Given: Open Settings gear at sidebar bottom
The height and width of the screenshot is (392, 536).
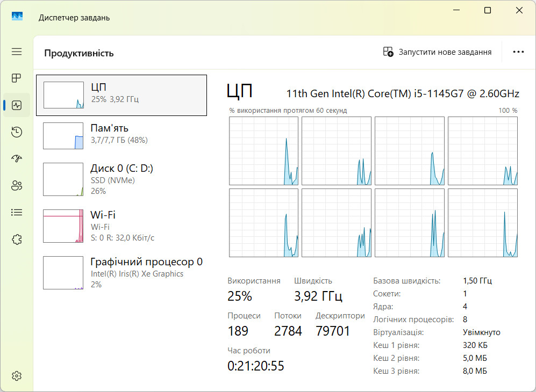Looking at the screenshot, I should pyautogui.click(x=17, y=376).
